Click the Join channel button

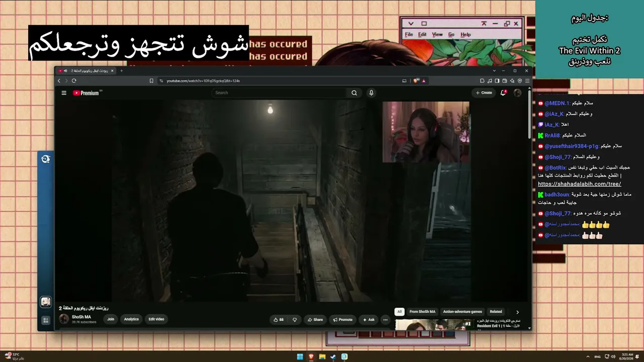pos(111,319)
